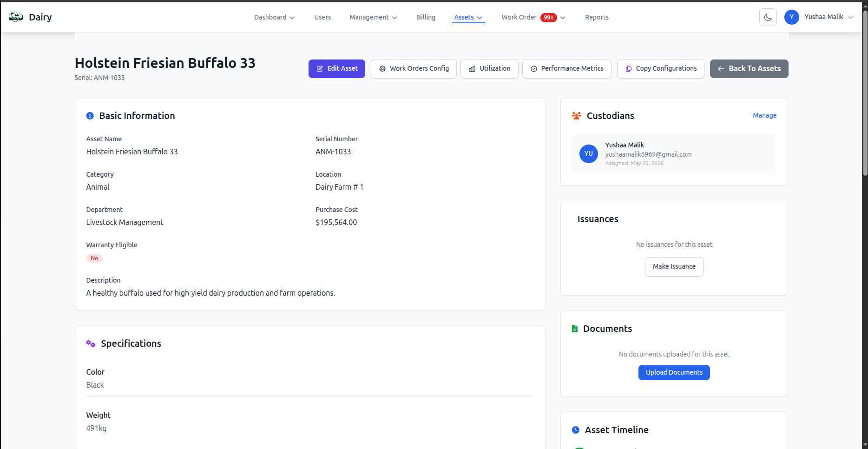Image resolution: width=868 pixels, height=449 pixels.
Task: Click 'No documents uploaded for this asset' text
Action: click(x=674, y=354)
